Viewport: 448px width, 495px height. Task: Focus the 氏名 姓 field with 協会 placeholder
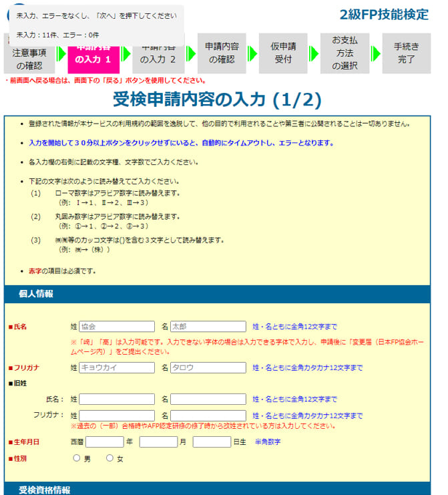click(x=116, y=327)
